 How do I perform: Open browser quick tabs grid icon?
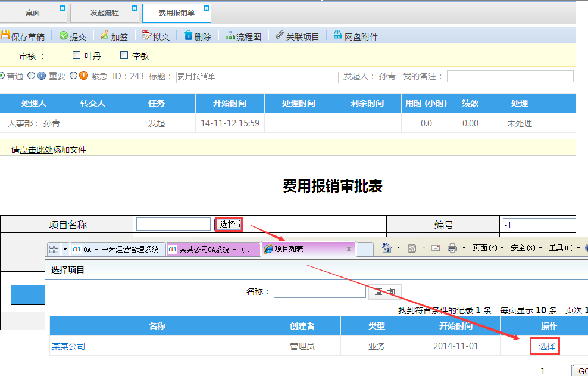[x=54, y=249]
